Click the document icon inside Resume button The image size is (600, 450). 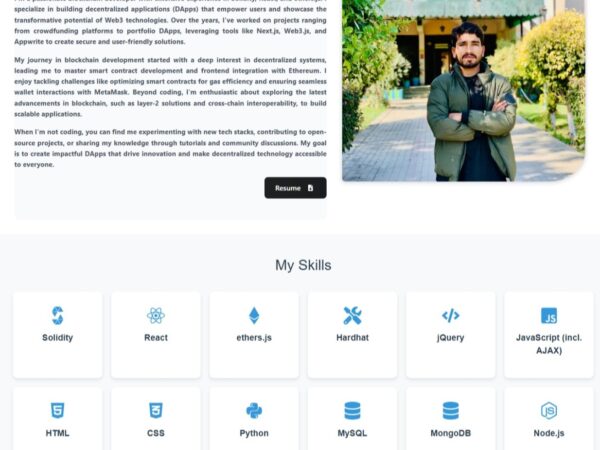coord(310,188)
